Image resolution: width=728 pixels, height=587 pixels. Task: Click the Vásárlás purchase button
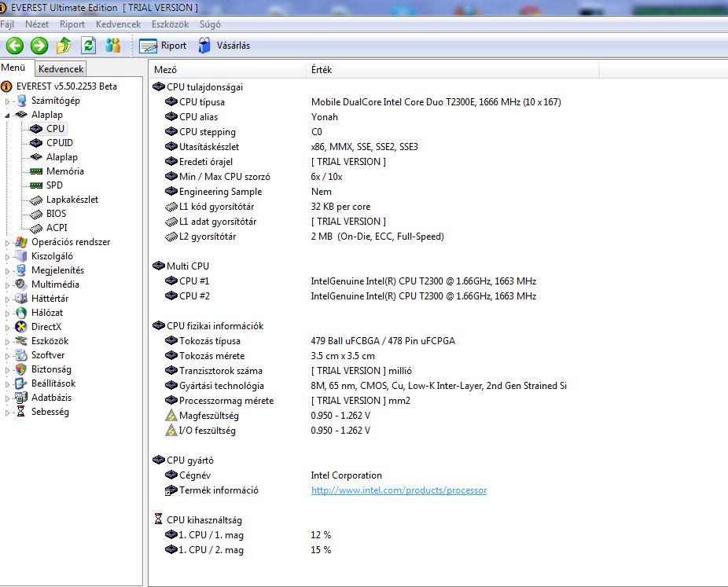point(224,46)
